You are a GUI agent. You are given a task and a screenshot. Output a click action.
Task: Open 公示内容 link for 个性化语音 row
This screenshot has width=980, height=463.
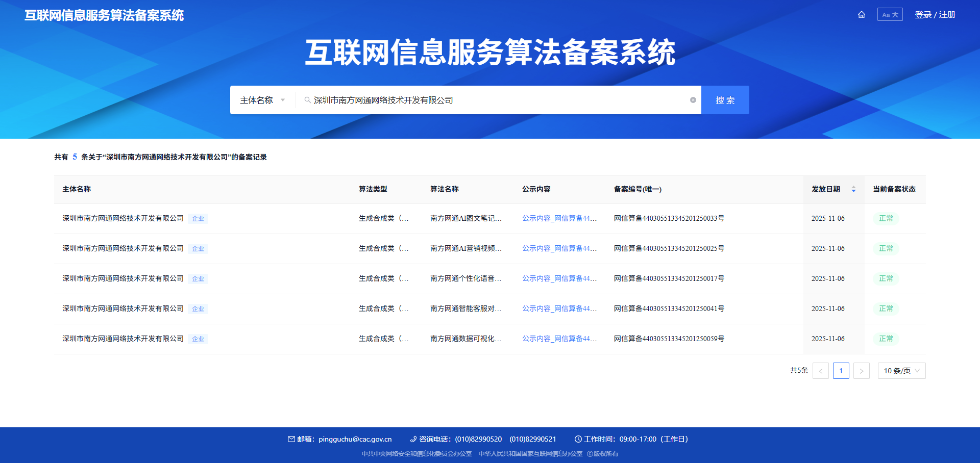coord(559,278)
